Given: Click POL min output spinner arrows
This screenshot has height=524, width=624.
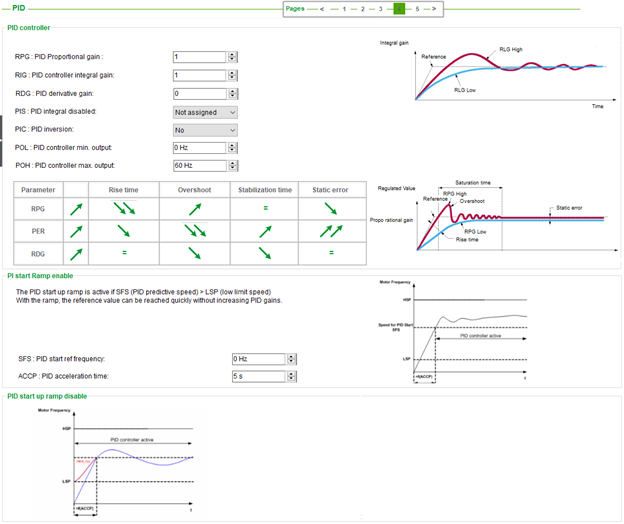Looking at the screenshot, I should (232, 148).
